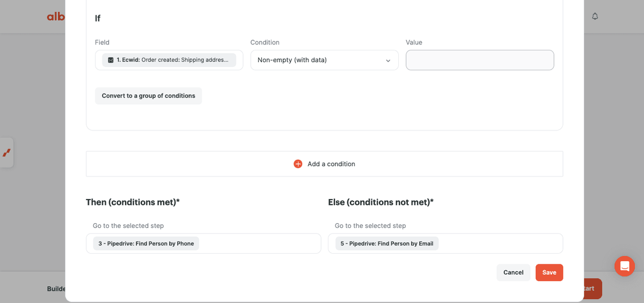Click the Then (conditions met)* heading
The image size is (644, 303).
coord(133,202)
